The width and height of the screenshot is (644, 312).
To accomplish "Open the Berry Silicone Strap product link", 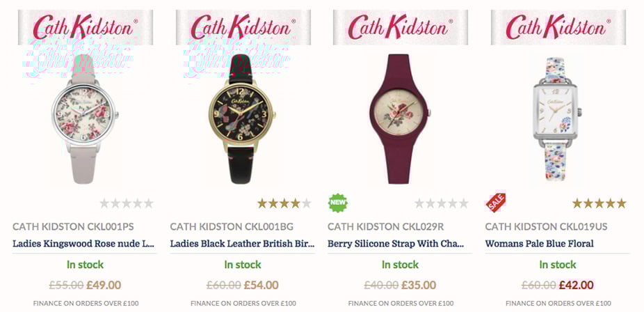I will pyautogui.click(x=396, y=243).
